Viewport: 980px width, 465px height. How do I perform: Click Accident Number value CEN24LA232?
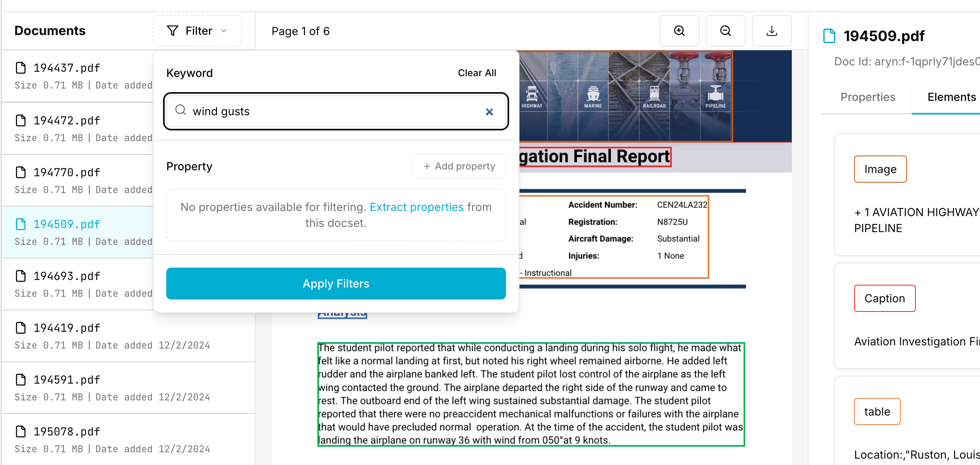coord(682,205)
